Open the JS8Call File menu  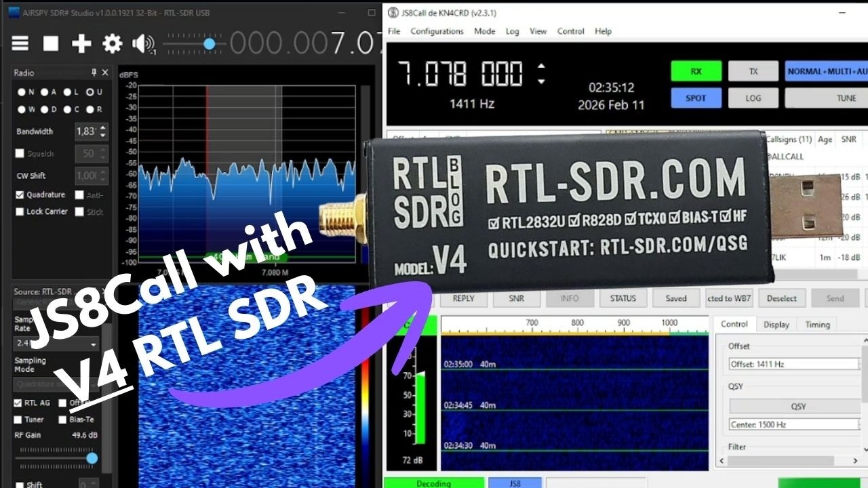pyautogui.click(x=394, y=31)
